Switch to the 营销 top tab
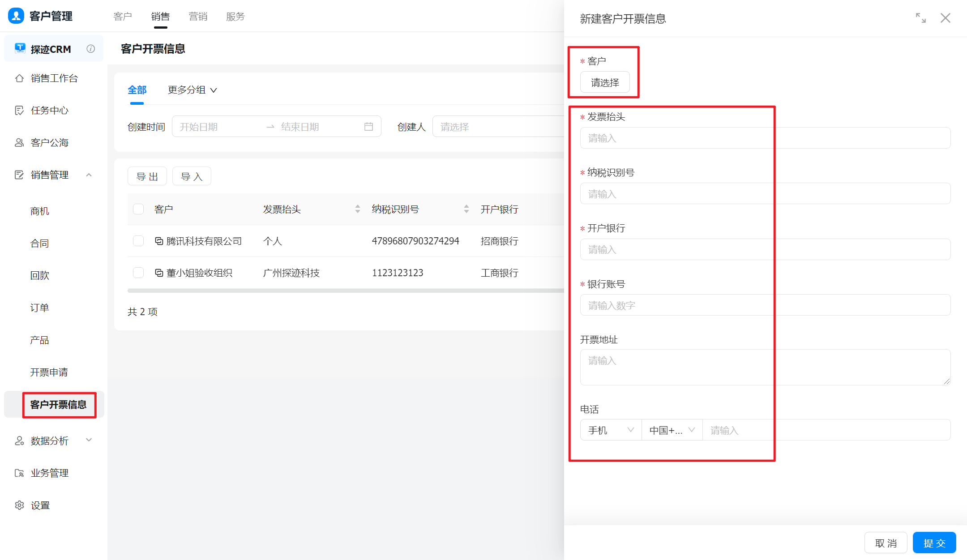The image size is (967, 560). 198,17
